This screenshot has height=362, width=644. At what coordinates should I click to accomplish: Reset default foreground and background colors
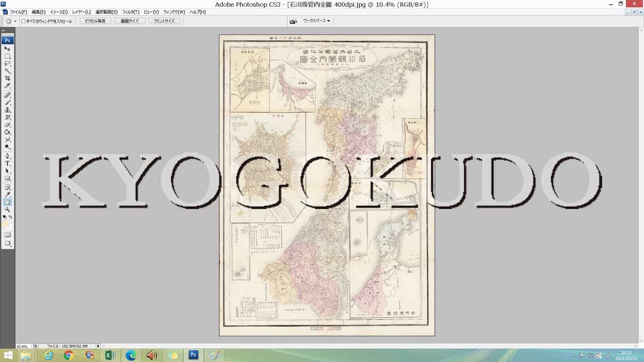coord(5,217)
